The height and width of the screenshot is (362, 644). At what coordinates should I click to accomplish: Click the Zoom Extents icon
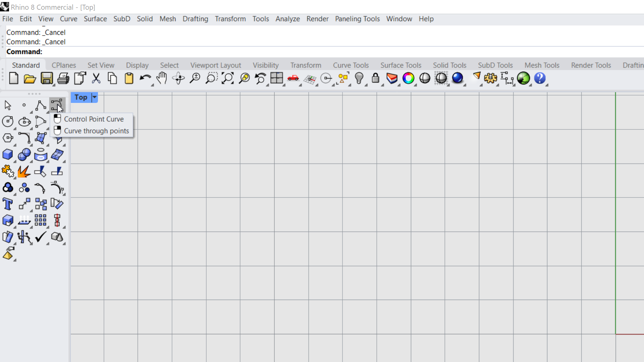tap(228, 78)
